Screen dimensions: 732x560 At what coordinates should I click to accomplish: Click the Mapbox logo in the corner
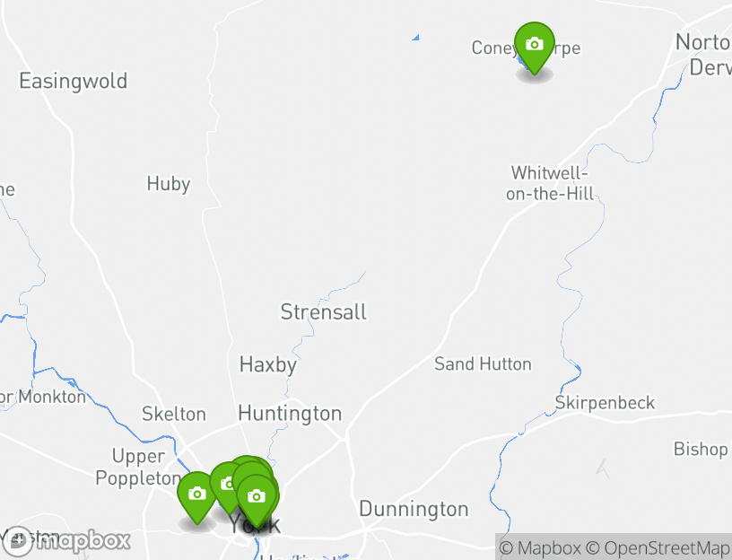pyautogui.click(x=65, y=541)
